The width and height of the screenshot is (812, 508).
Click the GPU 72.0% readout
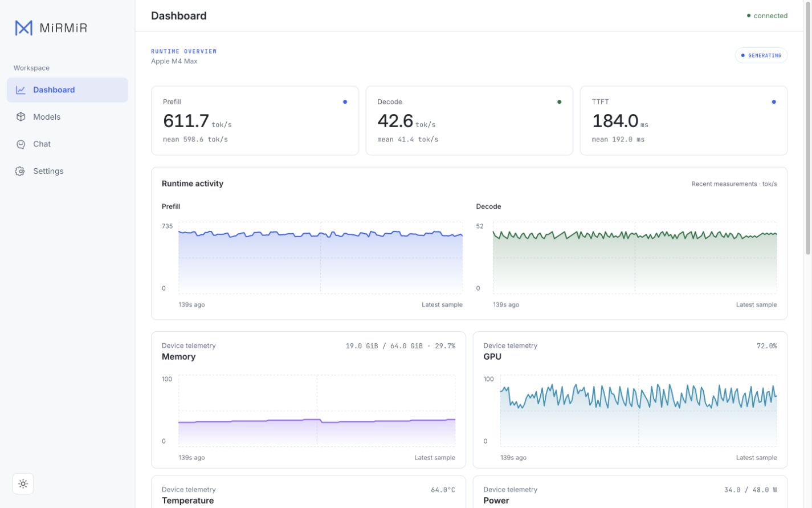point(766,346)
